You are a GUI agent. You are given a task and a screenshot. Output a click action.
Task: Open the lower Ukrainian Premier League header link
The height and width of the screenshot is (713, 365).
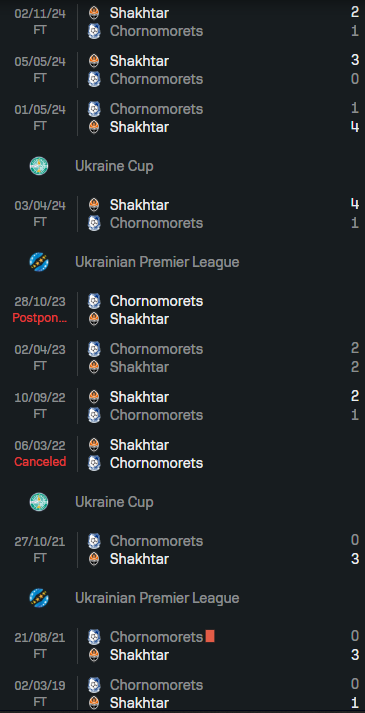[x=157, y=598]
